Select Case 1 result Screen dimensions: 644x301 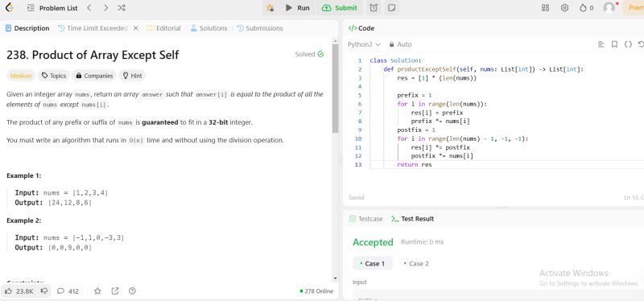click(x=373, y=264)
